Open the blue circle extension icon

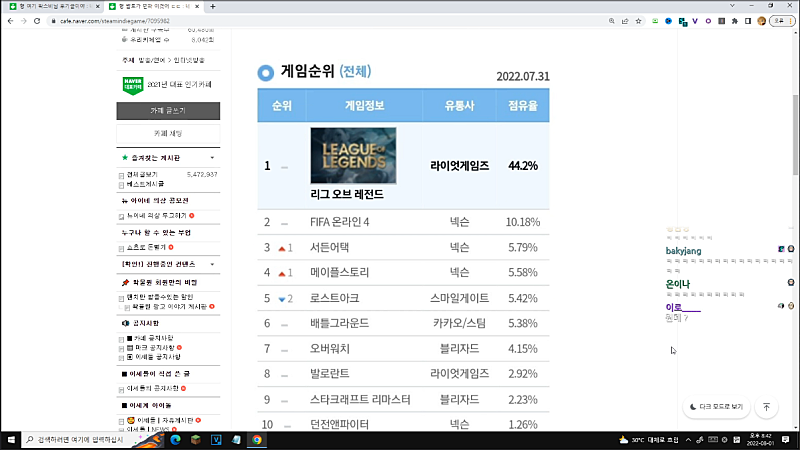(x=668, y=21)
